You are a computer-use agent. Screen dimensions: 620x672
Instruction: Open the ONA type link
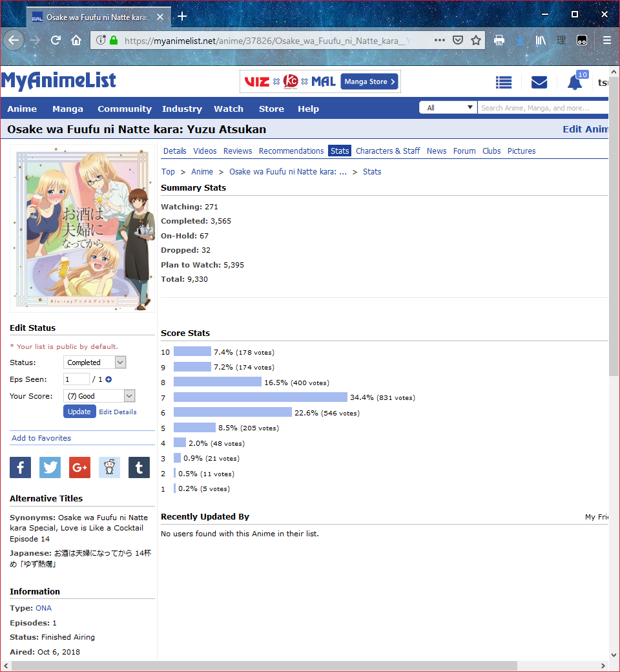click(43, 608)
